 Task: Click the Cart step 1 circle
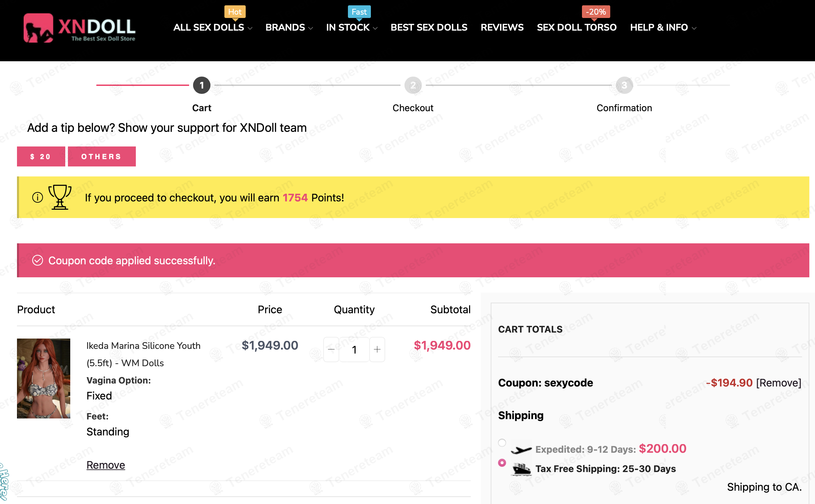[x=202, y=85]
